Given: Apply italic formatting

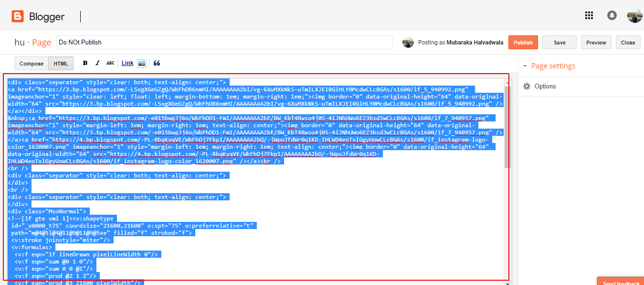Looking at the screenshot, I should pyautogui.click(x=97, y=63).
